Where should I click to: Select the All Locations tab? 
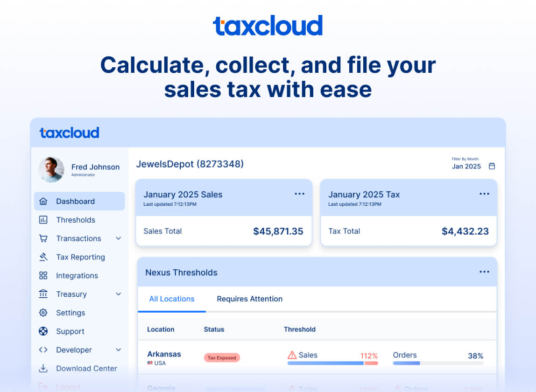point(171,299)
